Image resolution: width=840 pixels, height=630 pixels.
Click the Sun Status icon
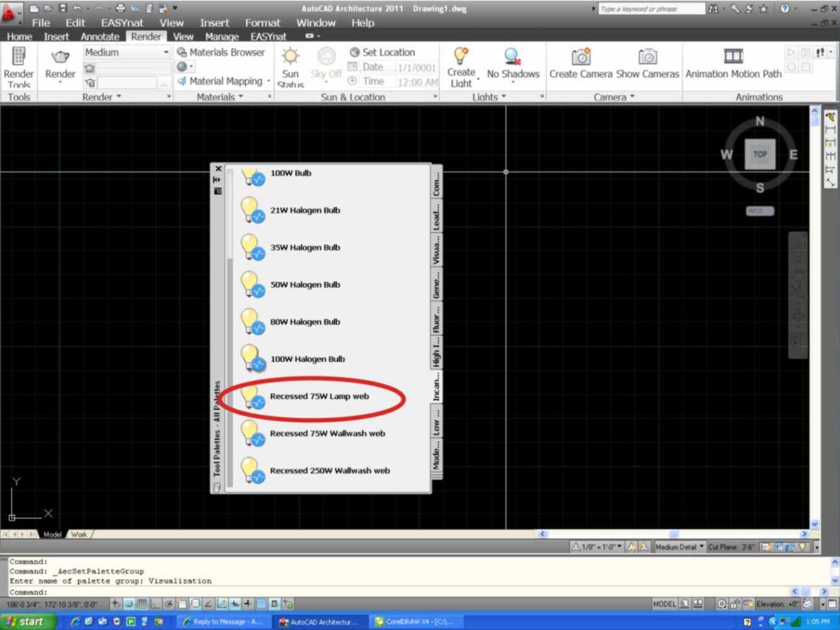290,56
